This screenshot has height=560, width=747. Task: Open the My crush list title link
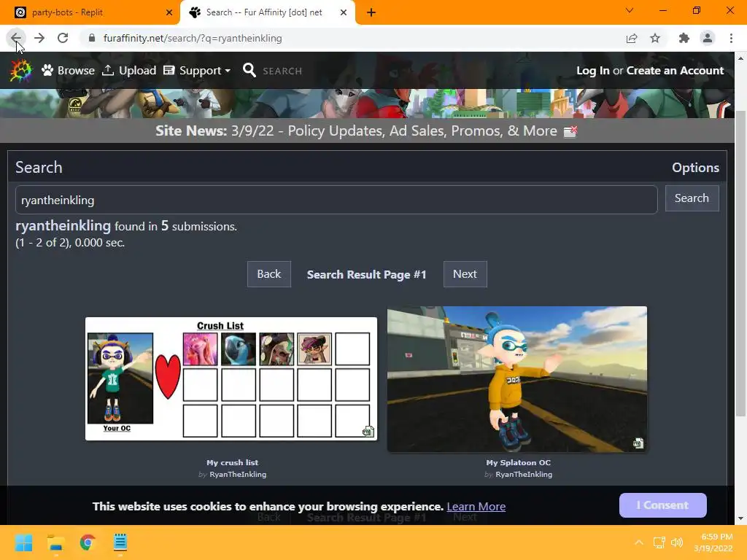click(233, 462)
